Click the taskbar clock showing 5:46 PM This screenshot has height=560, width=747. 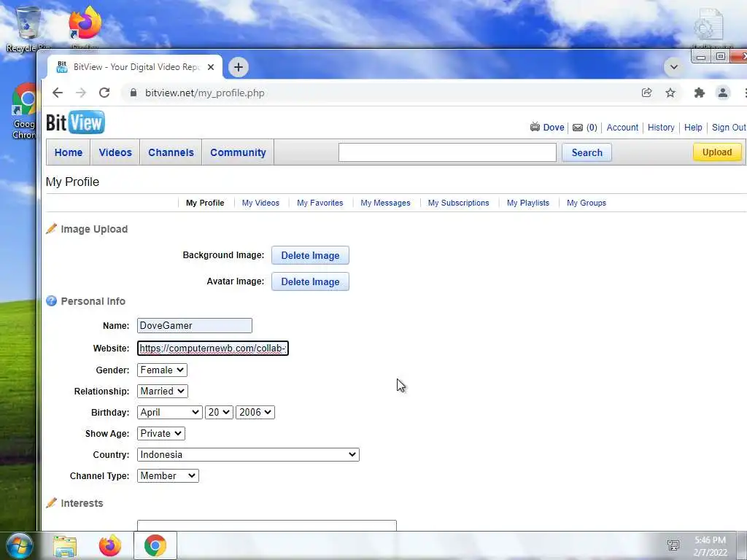[x=710, y=546]
